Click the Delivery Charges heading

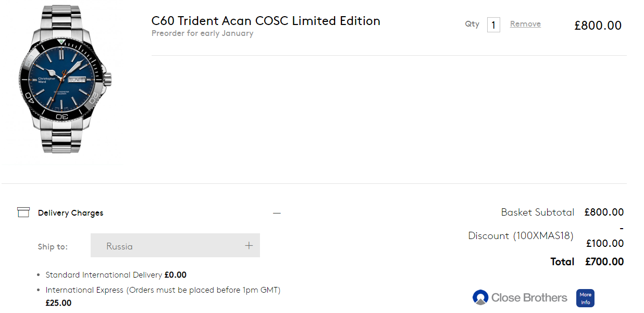tap(70, 213)
